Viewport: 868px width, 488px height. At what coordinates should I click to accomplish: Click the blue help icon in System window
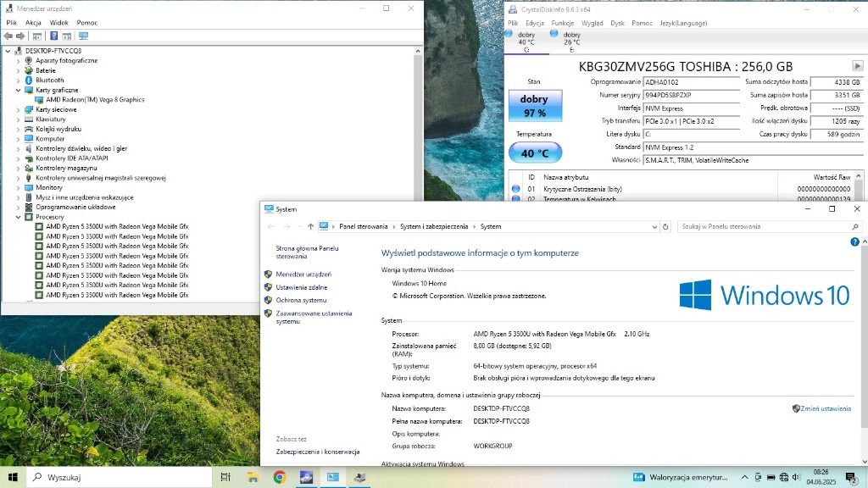[854, 241]
